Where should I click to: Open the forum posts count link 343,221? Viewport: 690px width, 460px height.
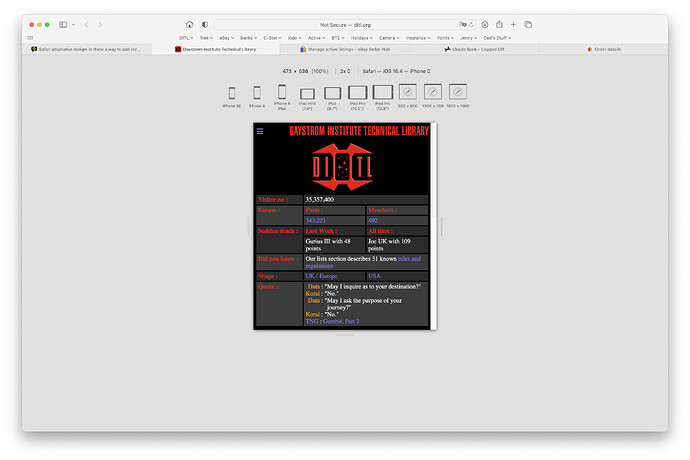point(316,221)
